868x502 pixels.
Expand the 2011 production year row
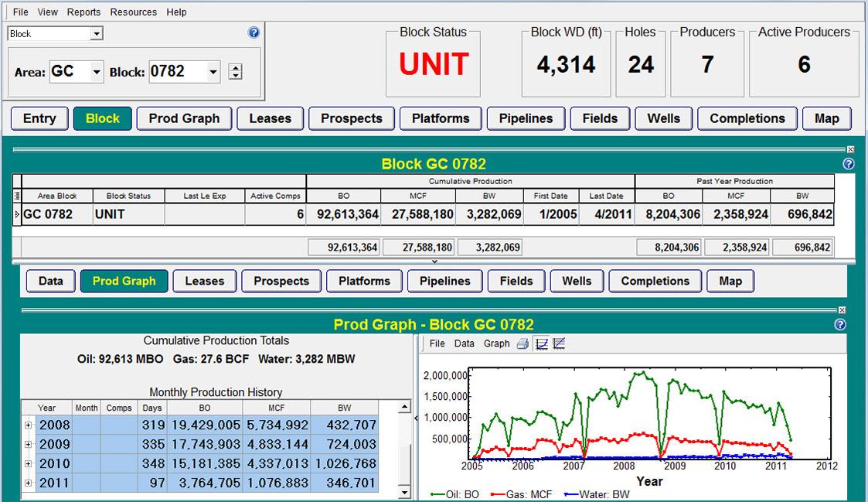point(29,483)
